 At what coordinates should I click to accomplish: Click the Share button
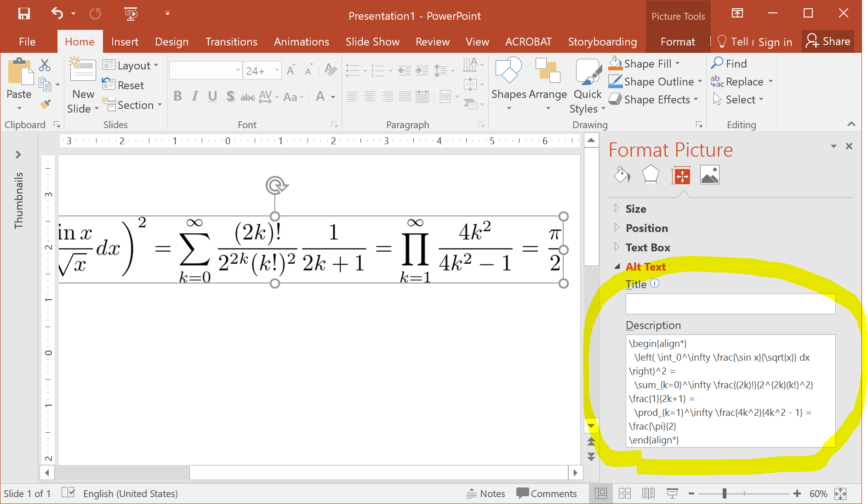(828, 41)
